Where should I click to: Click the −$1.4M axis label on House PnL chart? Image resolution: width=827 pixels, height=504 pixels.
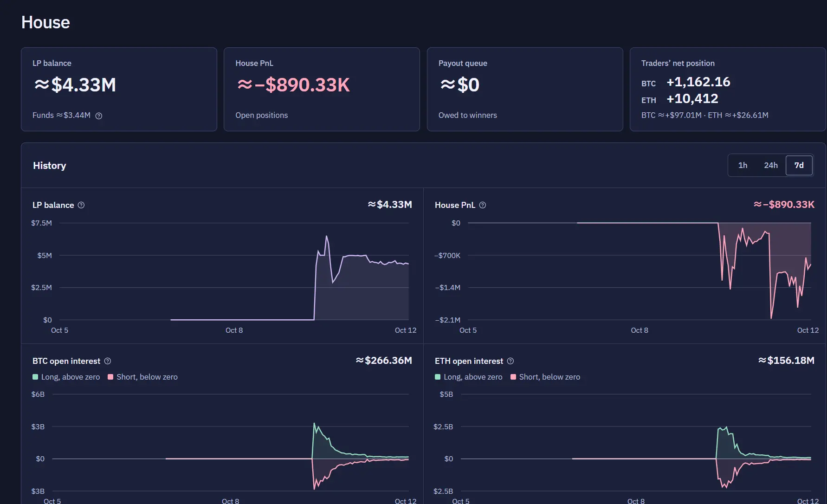tap(448, 288)
